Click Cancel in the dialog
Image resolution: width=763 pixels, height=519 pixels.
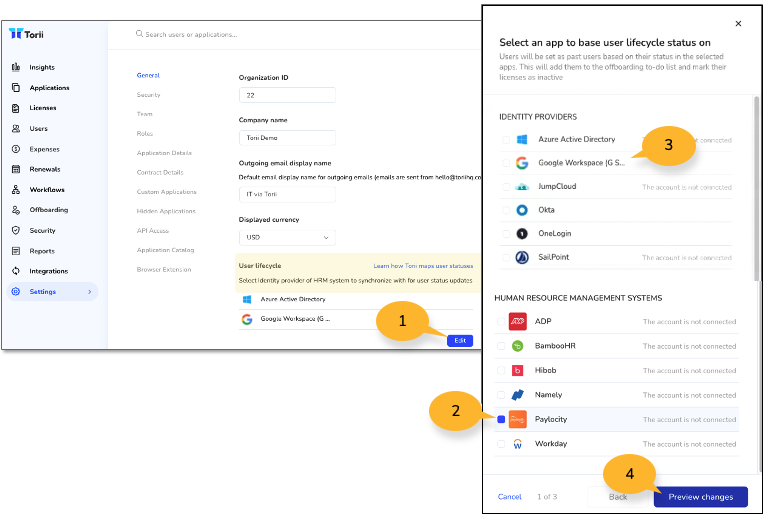(509, 497)
